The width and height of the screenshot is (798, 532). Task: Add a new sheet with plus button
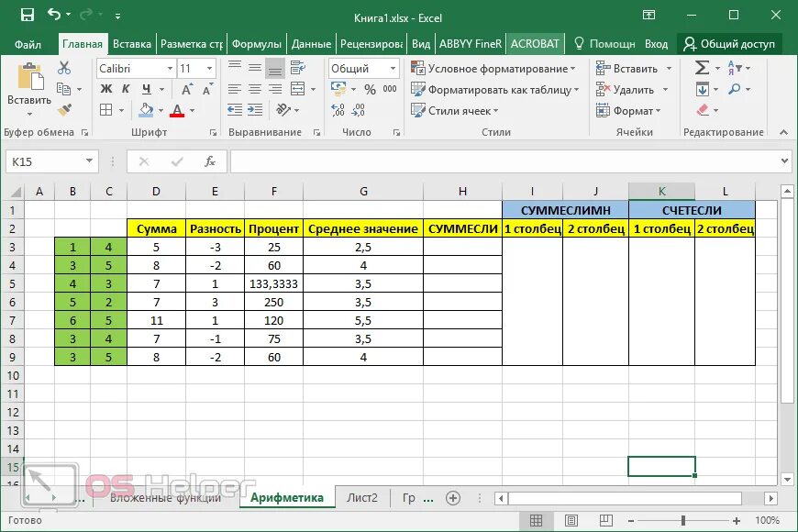tap(453, 498)
